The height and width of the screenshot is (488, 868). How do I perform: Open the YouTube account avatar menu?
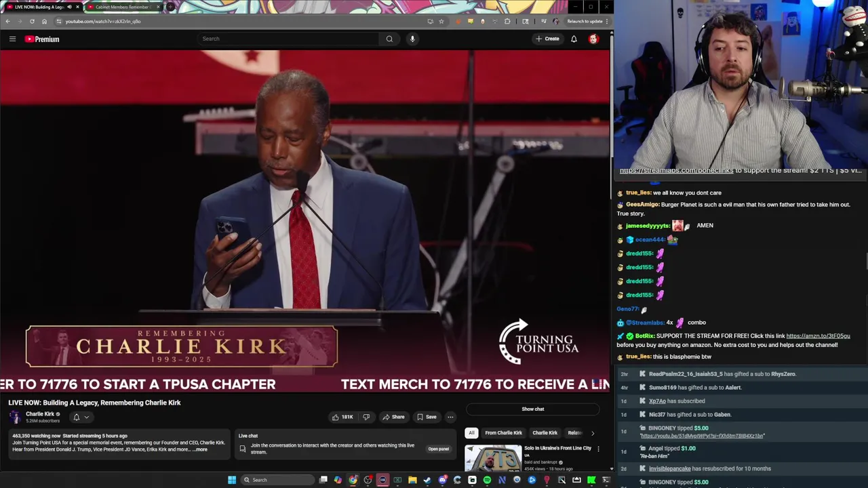(593, 39)
